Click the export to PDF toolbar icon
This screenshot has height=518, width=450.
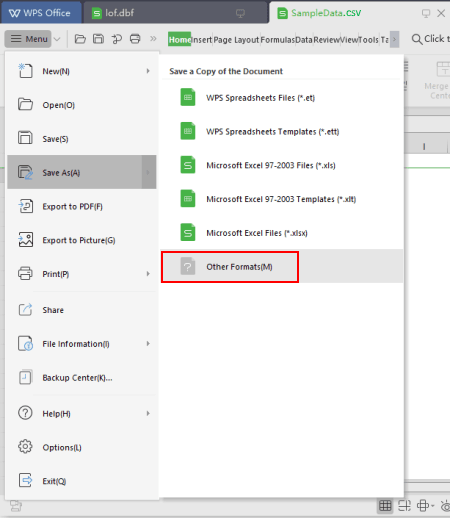click(x=117, y=39)
